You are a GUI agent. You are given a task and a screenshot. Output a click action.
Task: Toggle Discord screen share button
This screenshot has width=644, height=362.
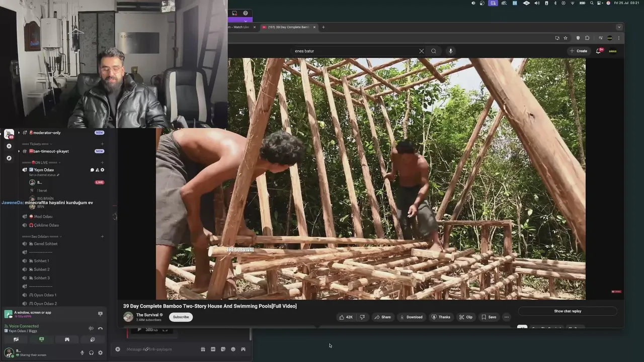click(x=41, y=339)
